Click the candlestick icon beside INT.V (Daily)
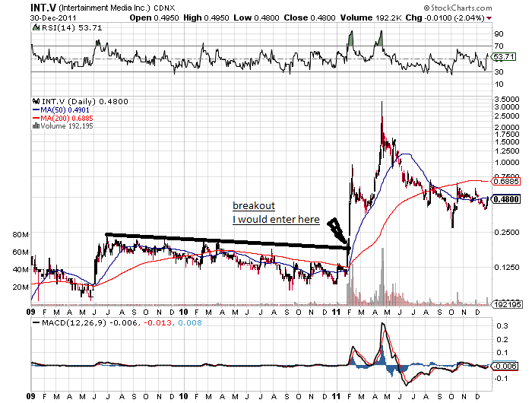Screen dimensions: 532x403 [35, 101]
